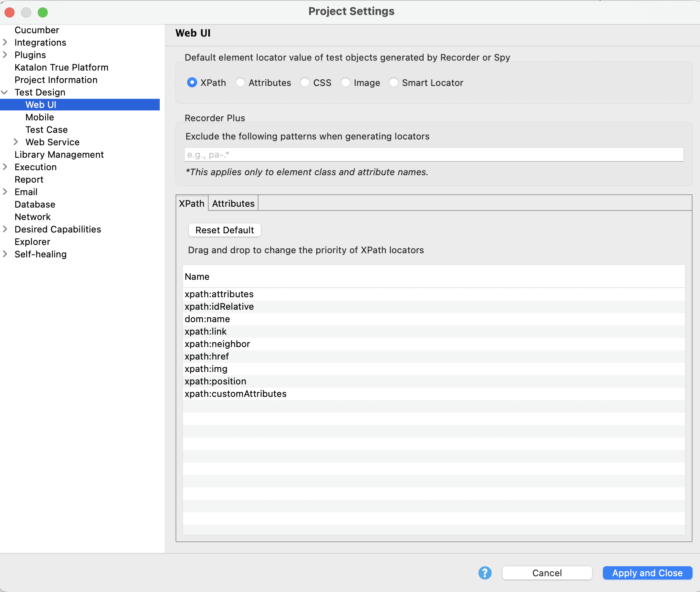Select the XPath radio button
Screen dimensions: 700x592
192,83
